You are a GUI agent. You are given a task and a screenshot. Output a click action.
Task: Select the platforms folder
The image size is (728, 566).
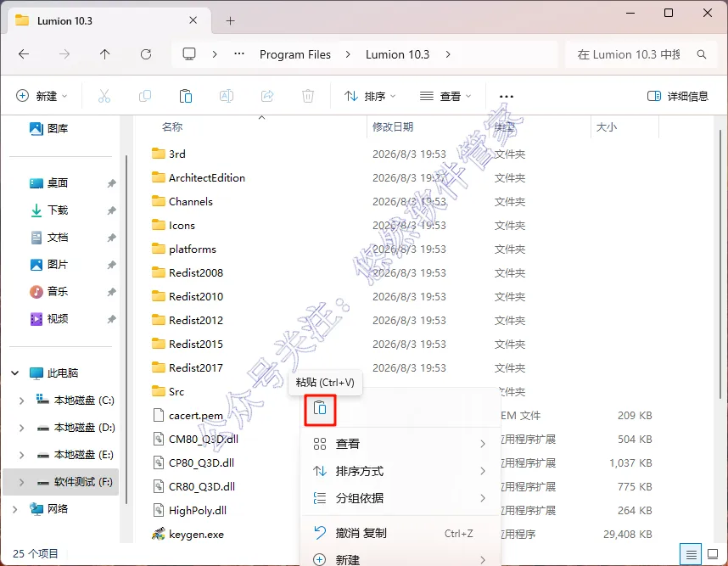(193, 249)
